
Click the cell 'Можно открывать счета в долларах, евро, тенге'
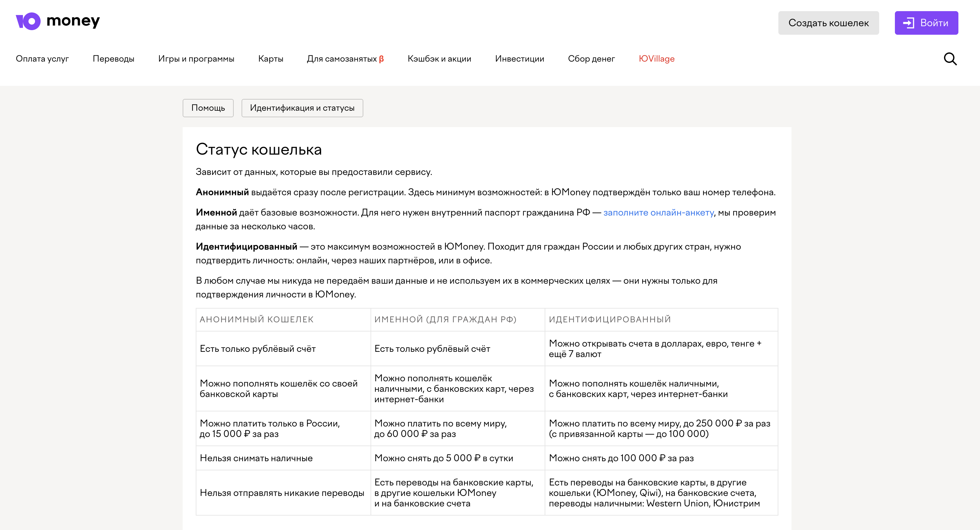661,349
